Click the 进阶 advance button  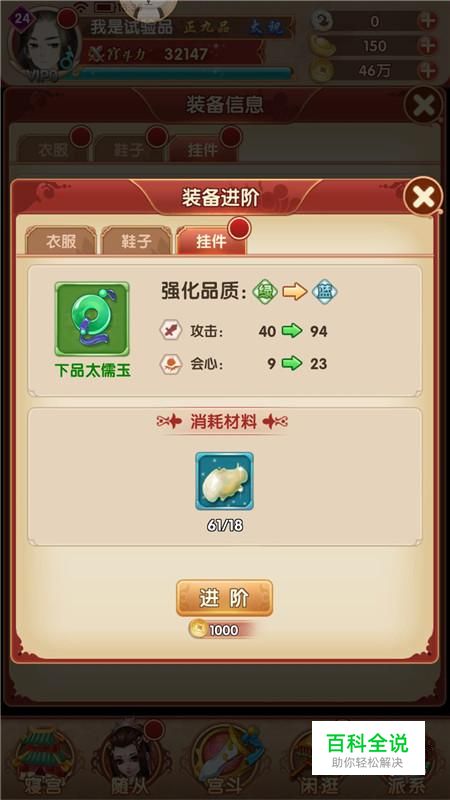[224, 598]
